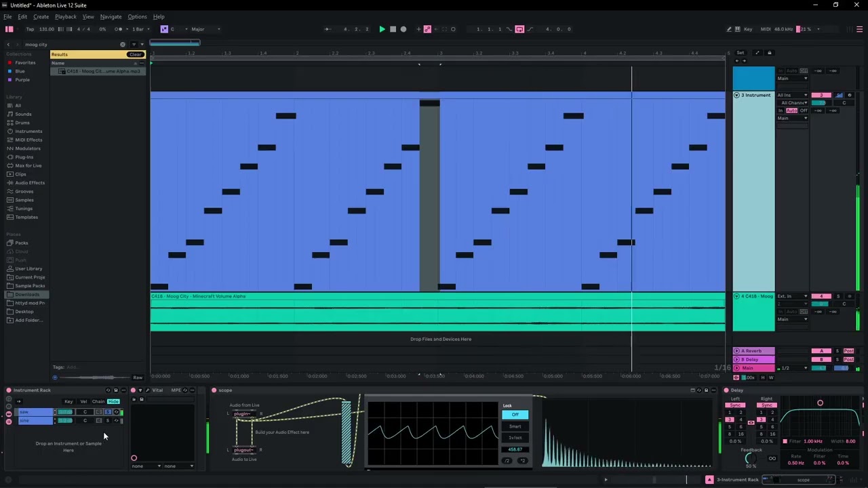Collapse the 3 Instrument track
This screenshot has height=488, width=868.
coord(736,96)
